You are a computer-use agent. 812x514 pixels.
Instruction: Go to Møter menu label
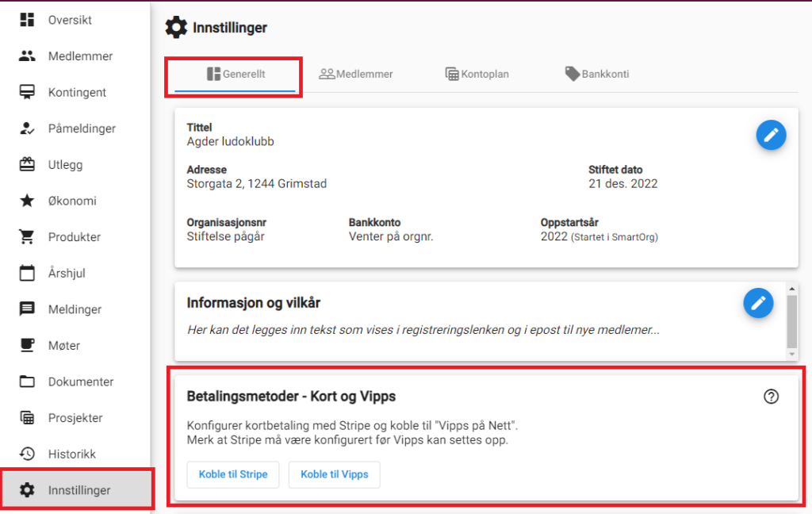64,346
